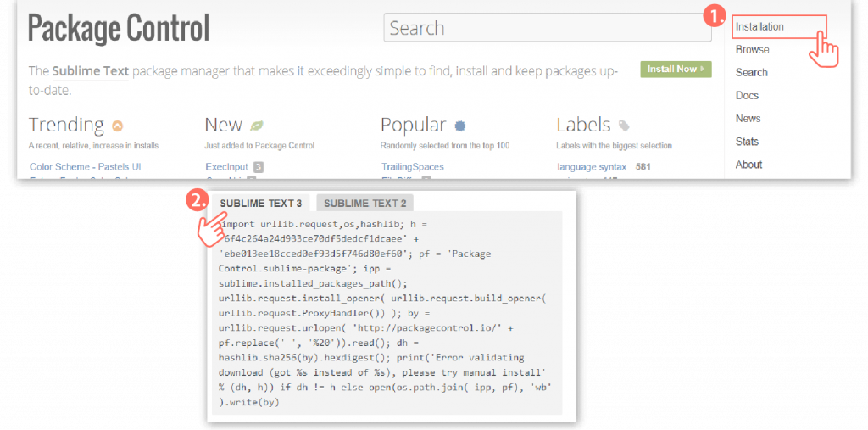Viewport: 868px width, 430px height.
Task: Click the blue badge icon beside Popular
Action: [460, 126]
